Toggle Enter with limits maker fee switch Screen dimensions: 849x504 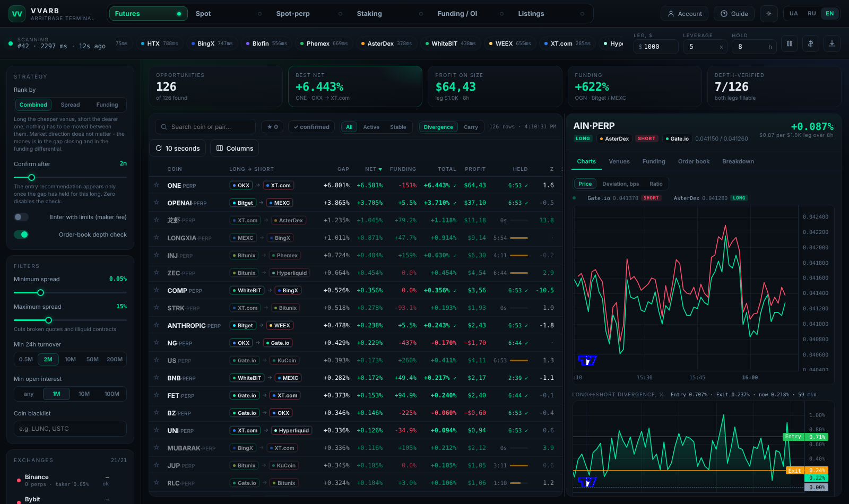point(21,217)
